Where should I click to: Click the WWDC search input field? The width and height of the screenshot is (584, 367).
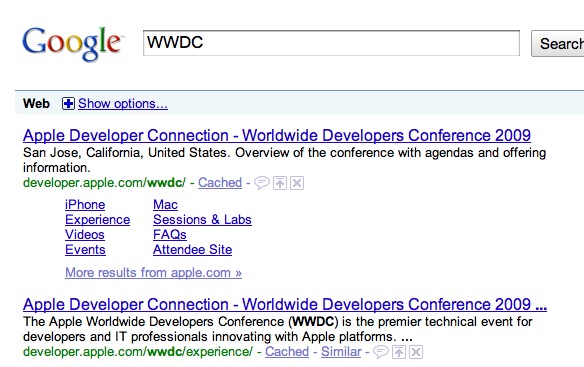(x=331, y=43)
